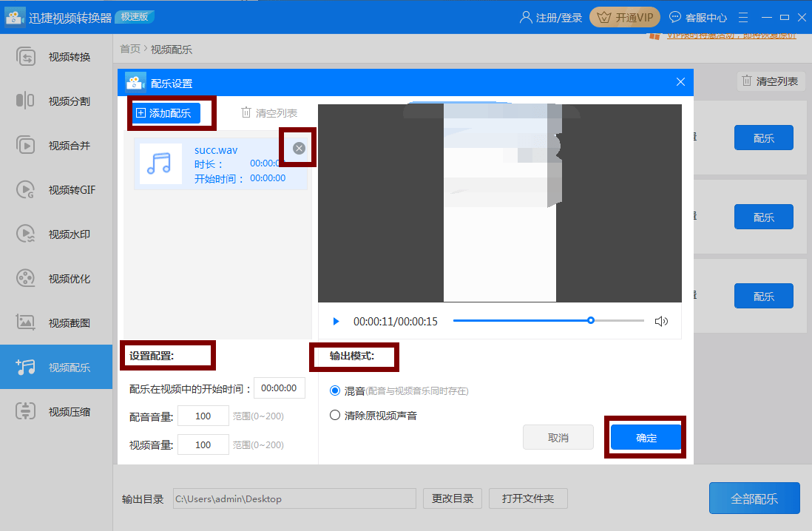
Task: Click the 添加配乐 button
Action: tap(166, 113)
